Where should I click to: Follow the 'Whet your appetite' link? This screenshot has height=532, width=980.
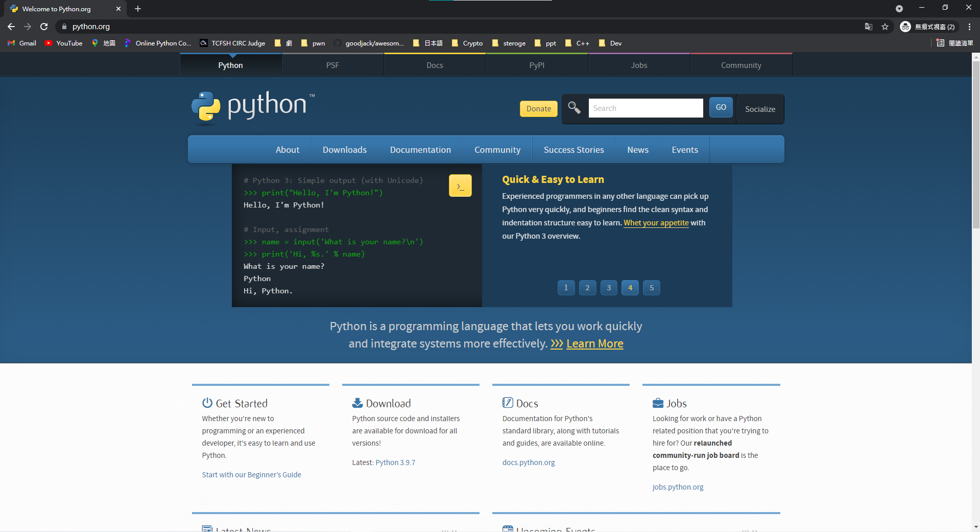point(656,223)
